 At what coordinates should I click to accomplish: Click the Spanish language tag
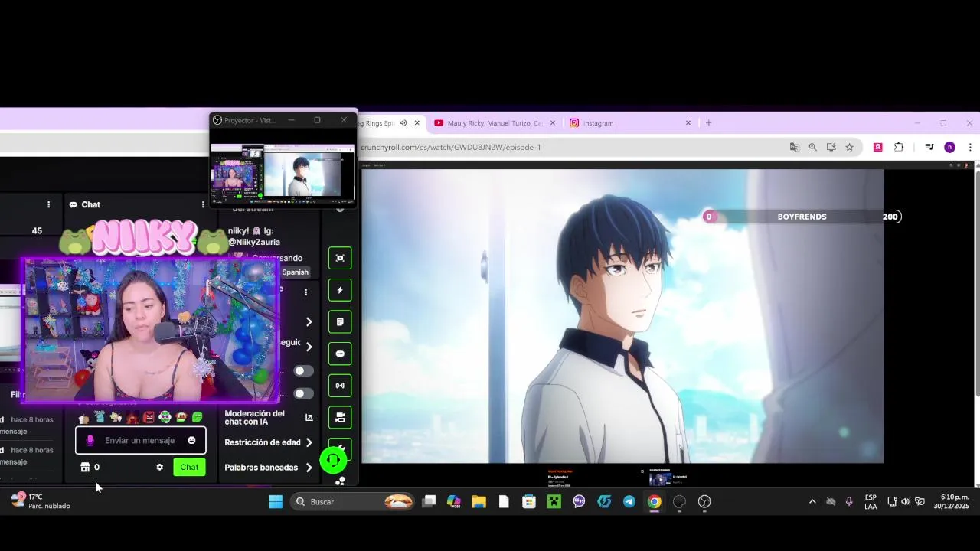[x=295, y=272]
